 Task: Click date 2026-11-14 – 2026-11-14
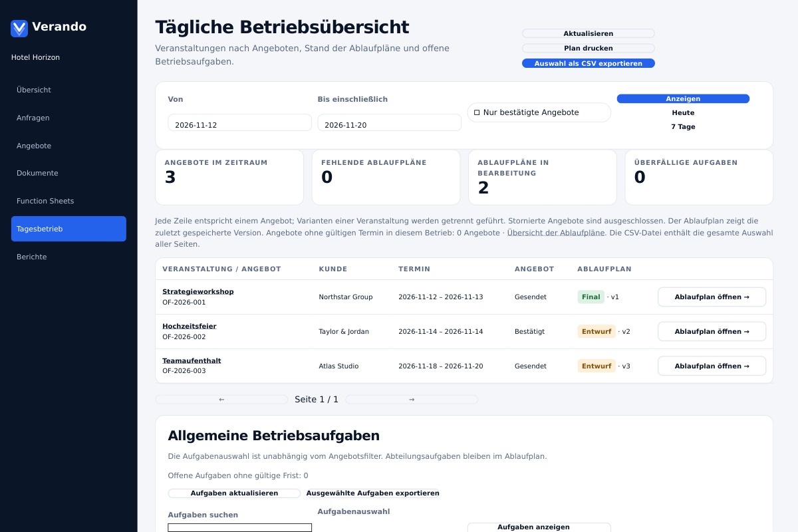click(x=441, y=331)
